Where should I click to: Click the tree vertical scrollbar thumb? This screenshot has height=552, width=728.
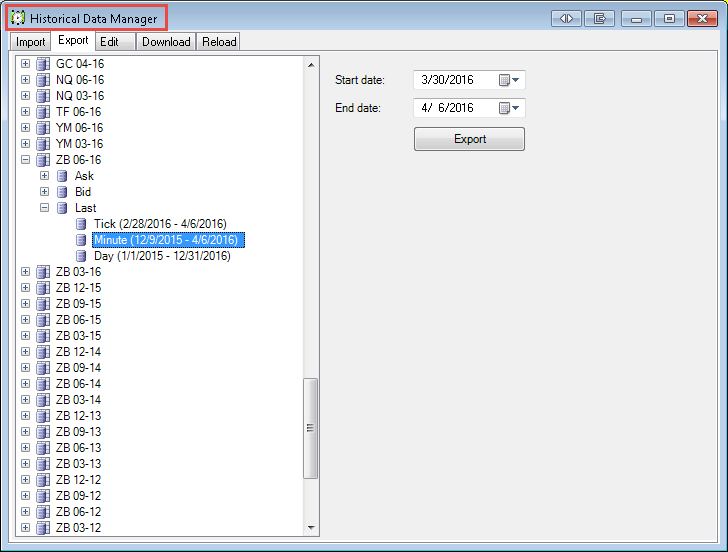click(x=311, y=428)
